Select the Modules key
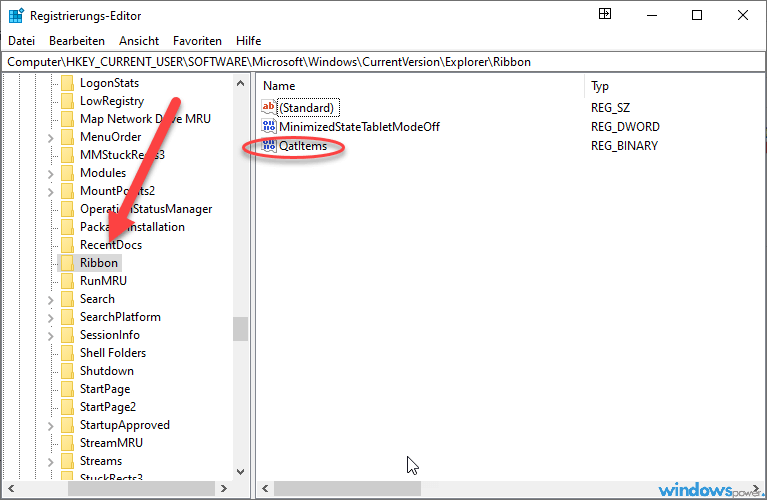This screenshot has height=500, width=767. point(103,173)
